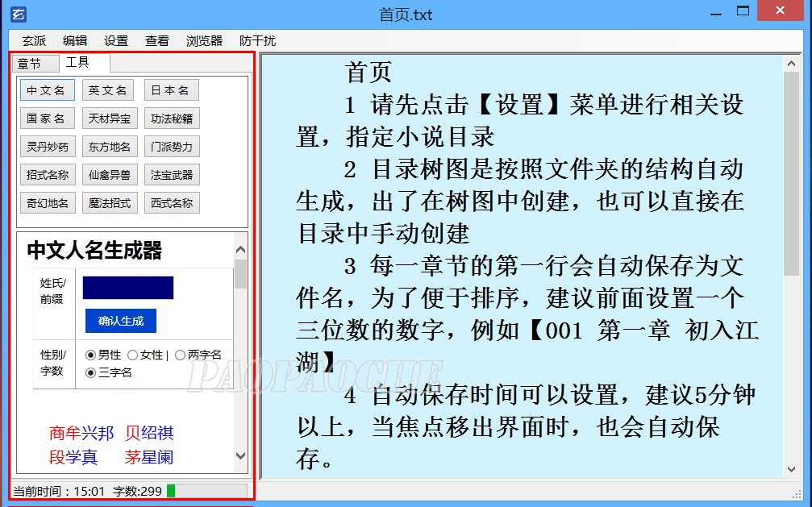This screenshot has height=507, width=812.
Task: Select the 男性 radio button
Action: click(90, 355)
